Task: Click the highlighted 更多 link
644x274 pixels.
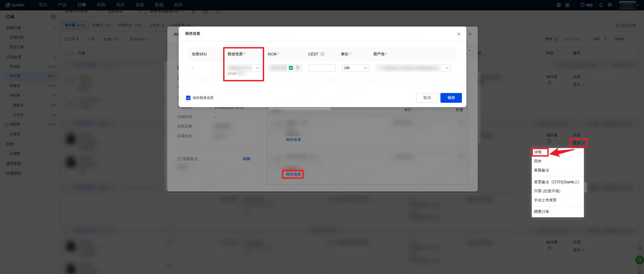Action: click(x=578, y=143)
